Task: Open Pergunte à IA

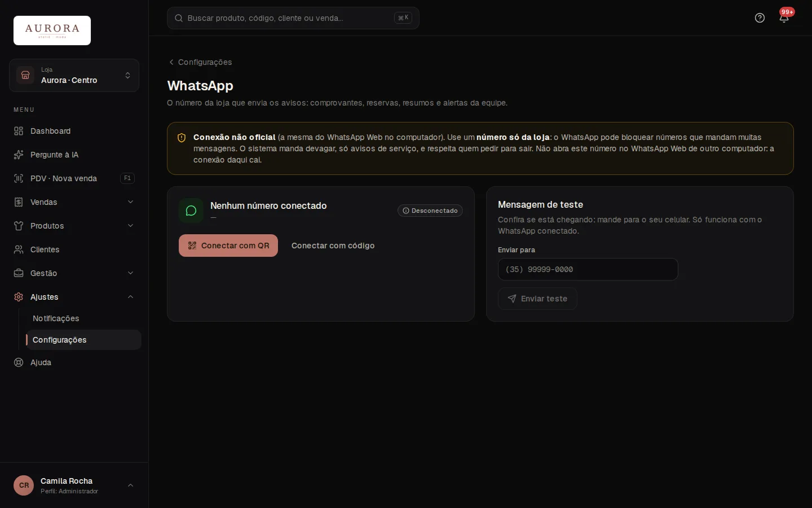Action: [x=74, y=155]
